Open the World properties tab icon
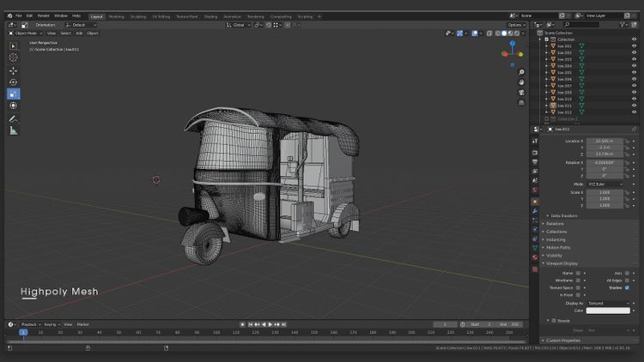The width and height of the screenshot is (644, 362). tap(535, 190)
